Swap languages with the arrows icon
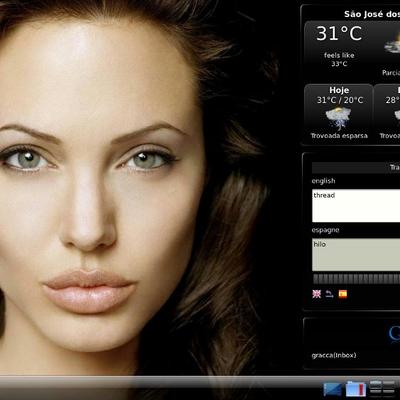 point(329,294)
